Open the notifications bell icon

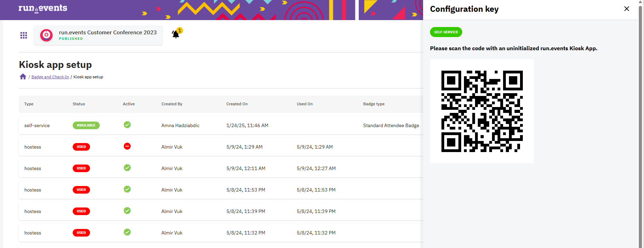point(176,34)
